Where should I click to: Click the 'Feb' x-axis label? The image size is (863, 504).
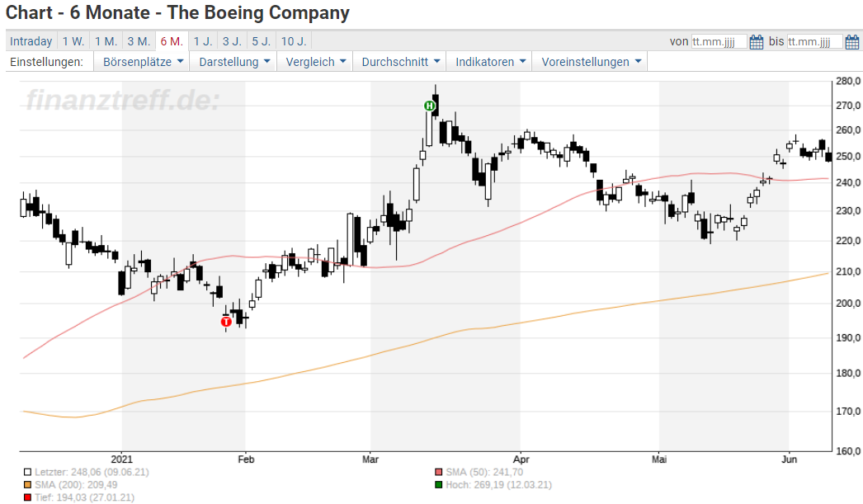point(246,459)
